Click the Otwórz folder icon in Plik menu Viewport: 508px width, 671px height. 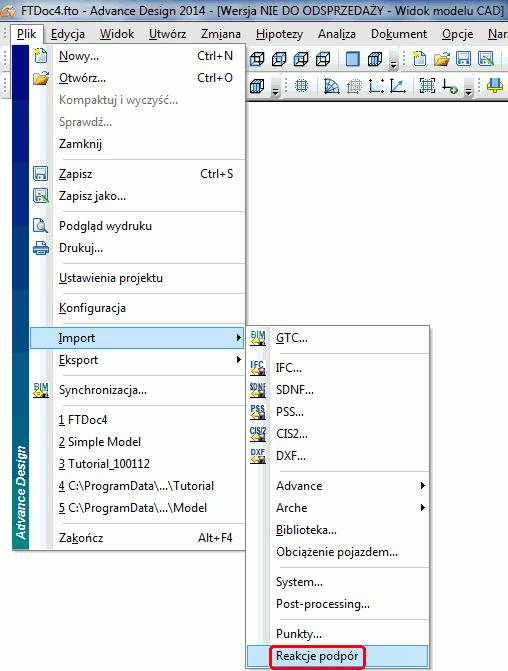[x=40, y=78]
